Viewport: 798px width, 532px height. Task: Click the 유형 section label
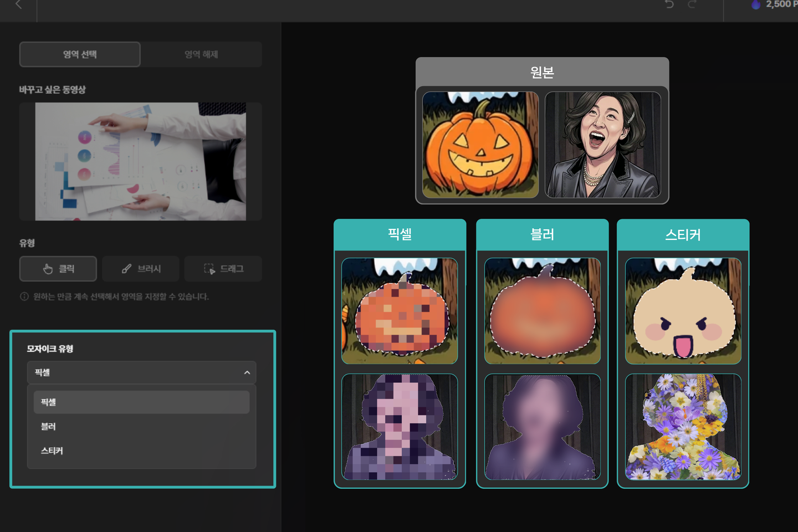click(x=27, y=243)
